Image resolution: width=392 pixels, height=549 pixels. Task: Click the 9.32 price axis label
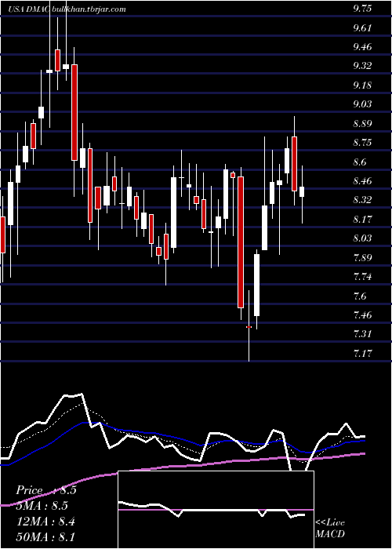[x=362, y=66]
